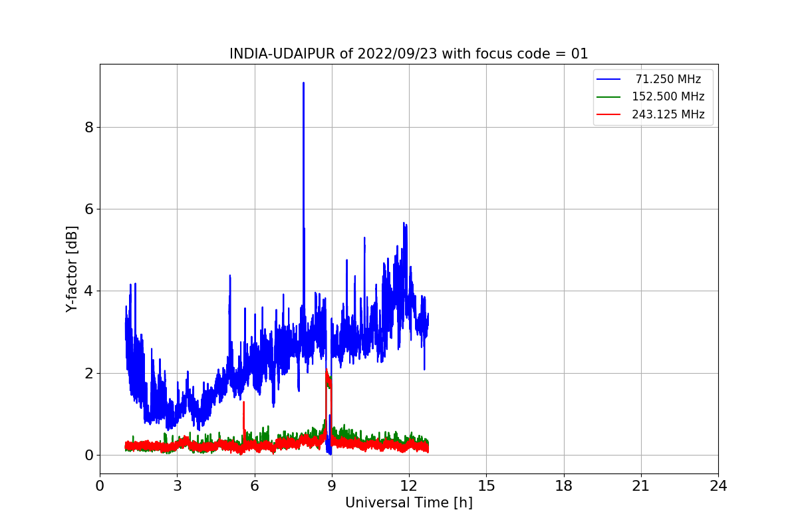Click the red burst plateau near 9 h
The height and width of the screenshot is (532, 798).
click(x=329, y=381)
